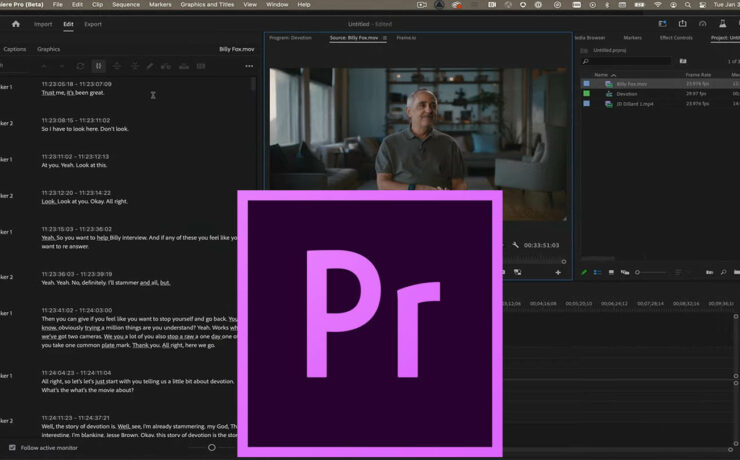Open the Sequence menu

click(x=126, y=4)
